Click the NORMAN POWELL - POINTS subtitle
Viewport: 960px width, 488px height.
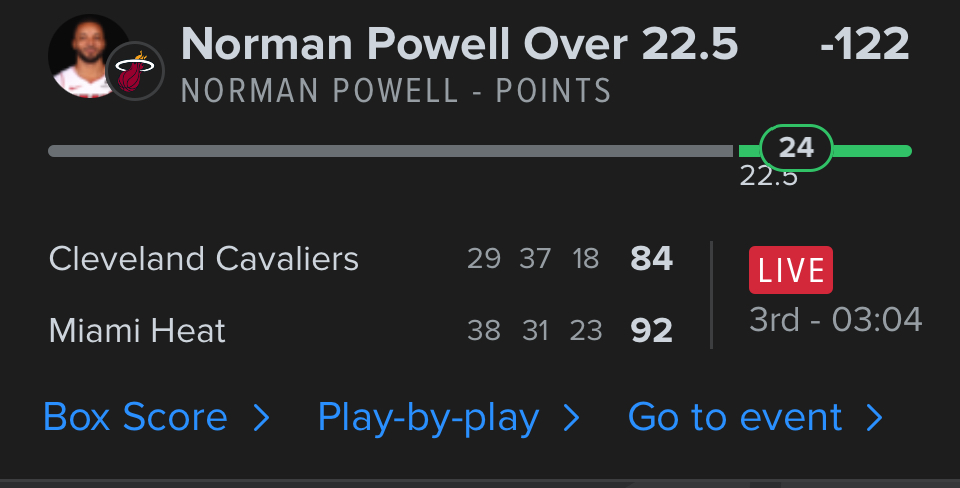click(396, 92)
